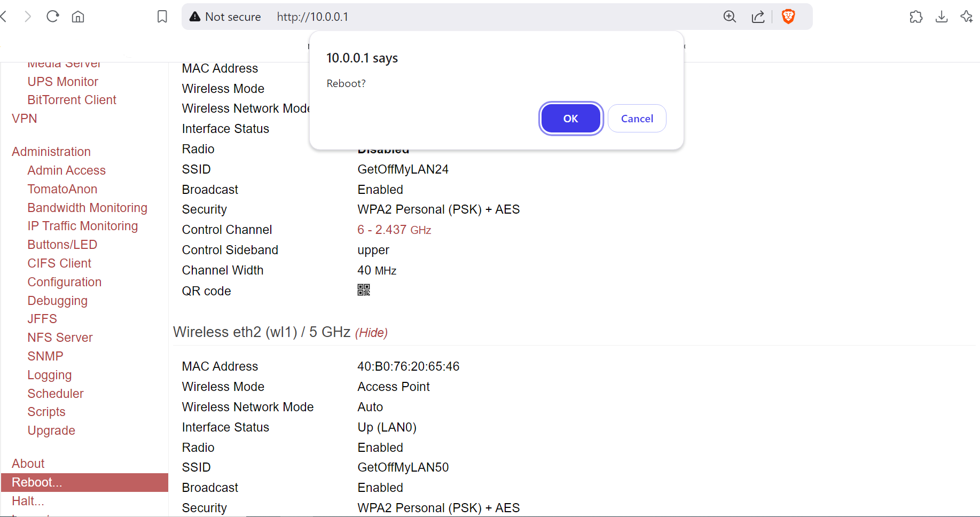Open TomatoAnon settings
This screenshot has width=980, height=517.
[x=62, y=189]
